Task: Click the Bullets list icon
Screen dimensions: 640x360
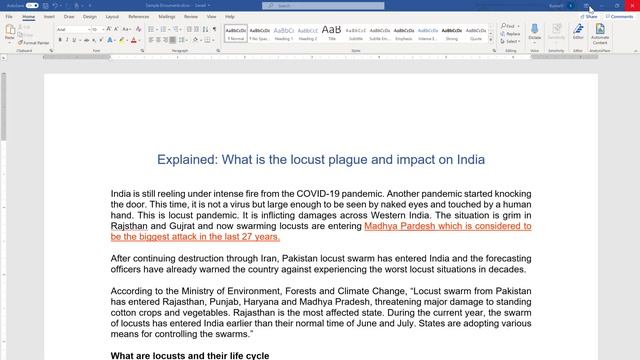Action: 151,29
